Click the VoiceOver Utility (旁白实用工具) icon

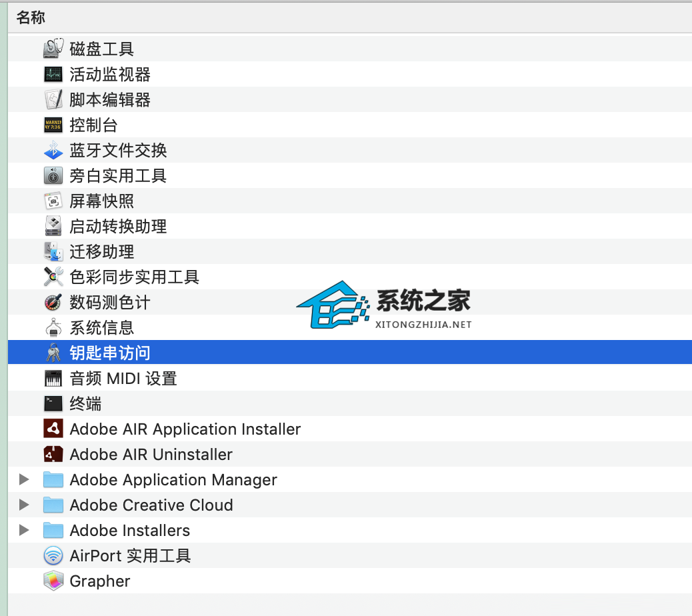click(x=53, y=175)
